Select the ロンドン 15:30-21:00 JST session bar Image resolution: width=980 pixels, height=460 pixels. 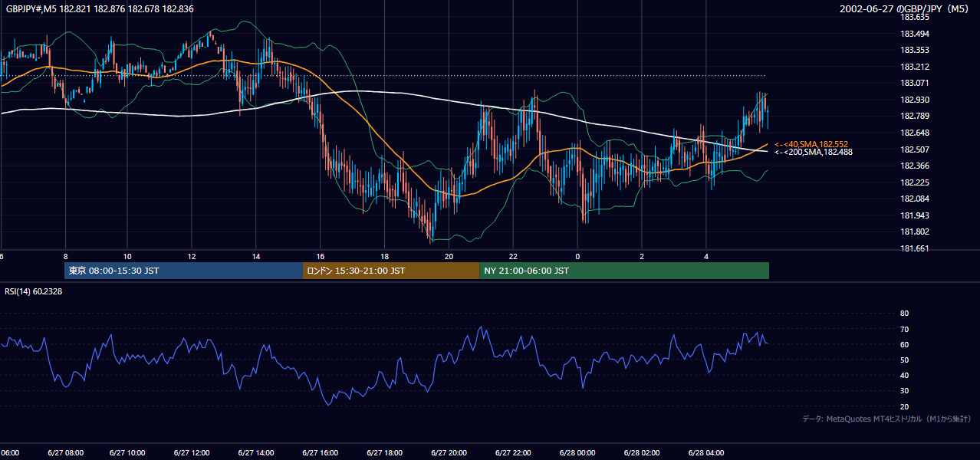pos(391,271)
